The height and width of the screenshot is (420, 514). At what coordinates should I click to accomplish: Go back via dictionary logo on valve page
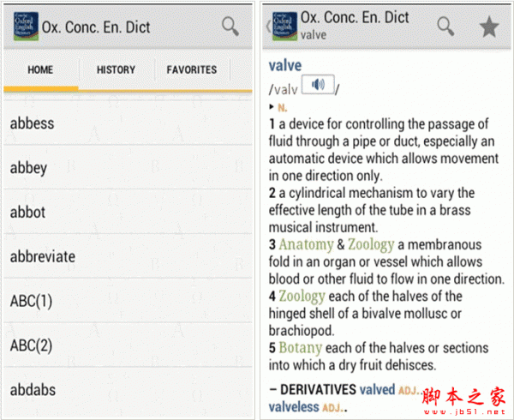coord(284,27)
